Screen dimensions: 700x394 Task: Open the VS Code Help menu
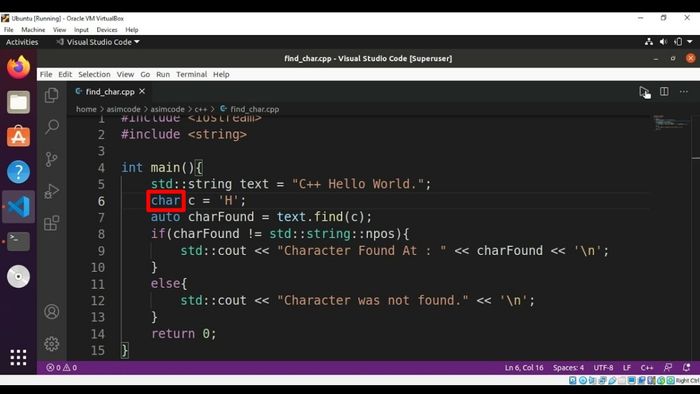(221, 75)
